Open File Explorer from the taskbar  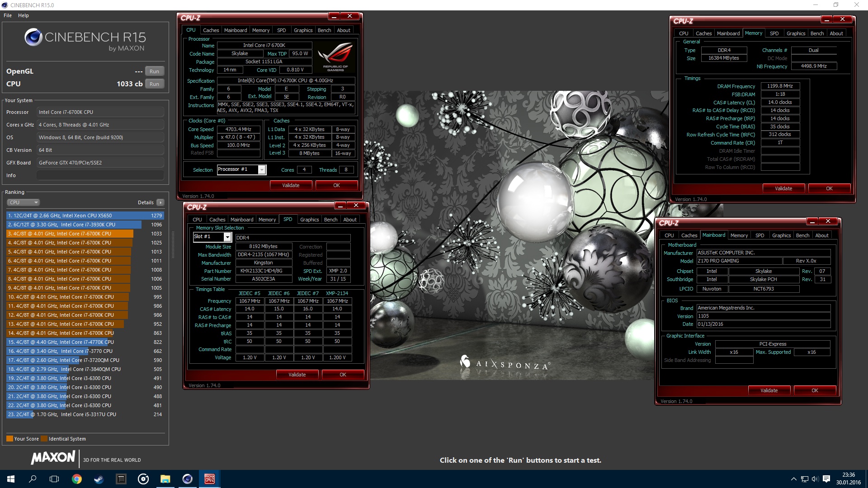pos(165,479)
